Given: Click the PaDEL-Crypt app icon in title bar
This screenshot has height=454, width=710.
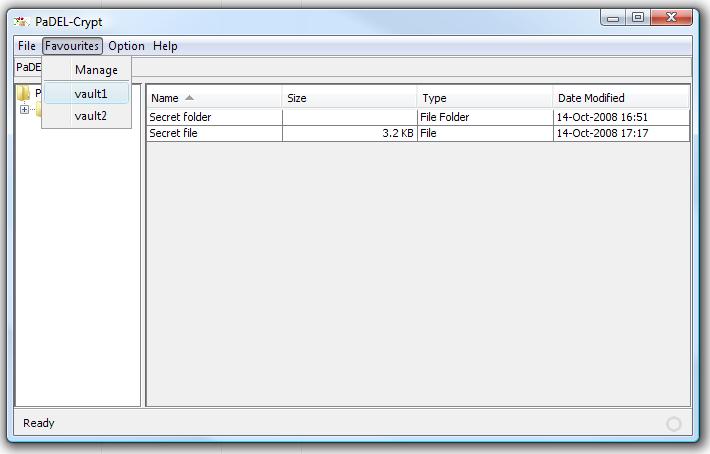Looking at the screenshot, I should [20, 22].
